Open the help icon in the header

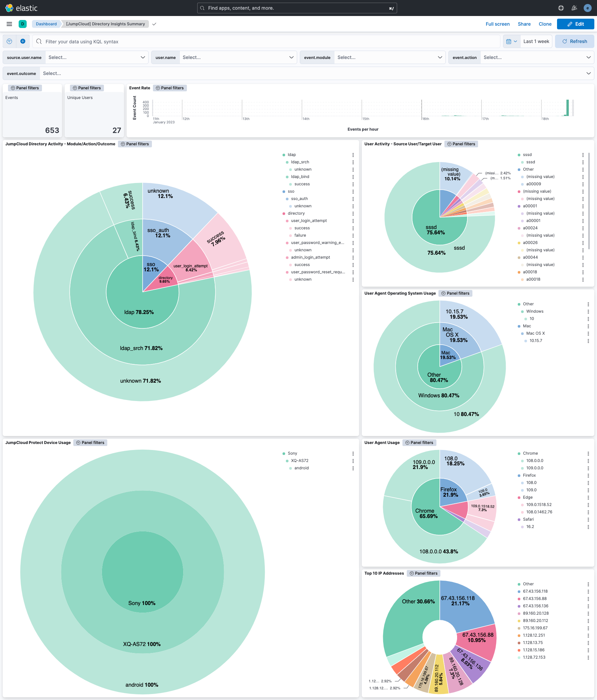coord(561,8)
